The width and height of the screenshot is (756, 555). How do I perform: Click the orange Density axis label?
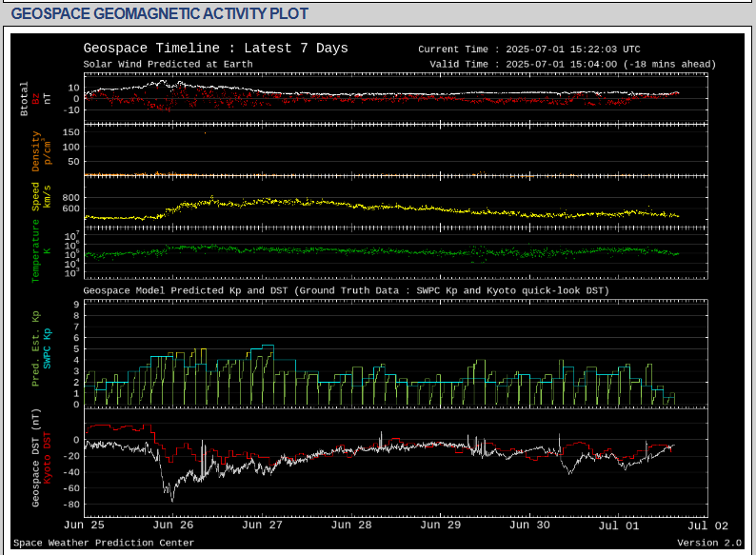pyautogui.click(x=36, y=150)
